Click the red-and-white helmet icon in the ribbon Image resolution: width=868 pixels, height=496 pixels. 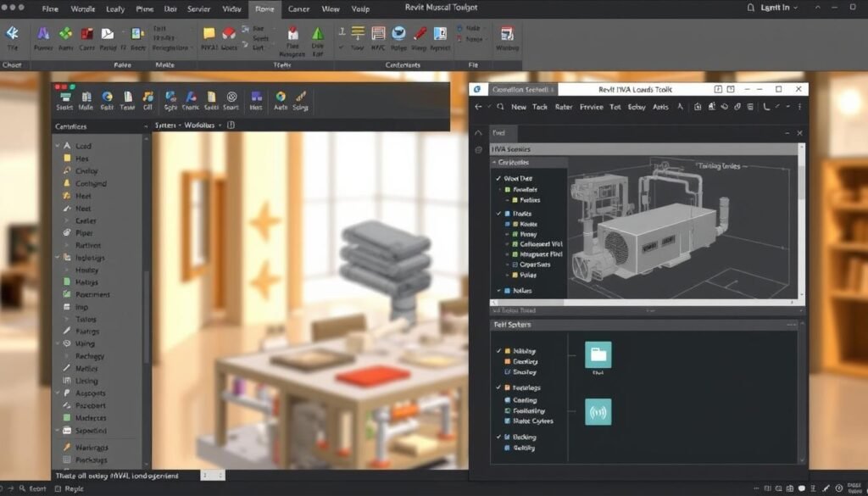pyautogui.click(x=229, y=34)
